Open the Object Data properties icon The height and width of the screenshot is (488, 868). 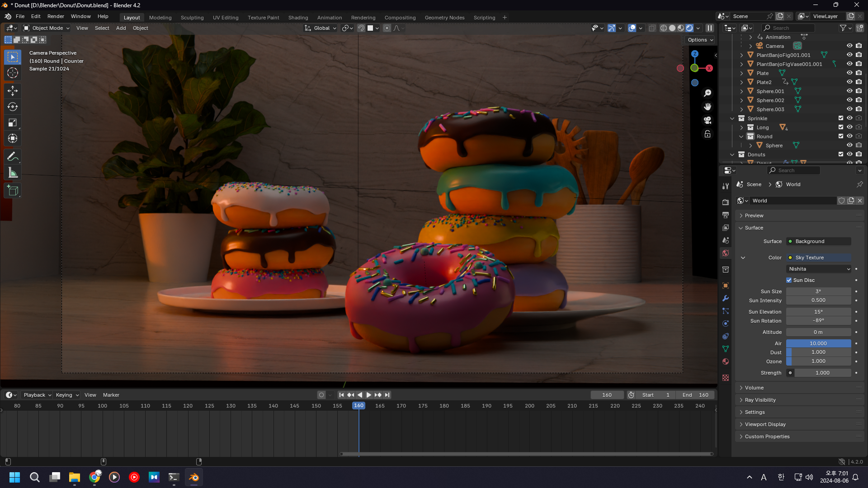pos(726,349)
